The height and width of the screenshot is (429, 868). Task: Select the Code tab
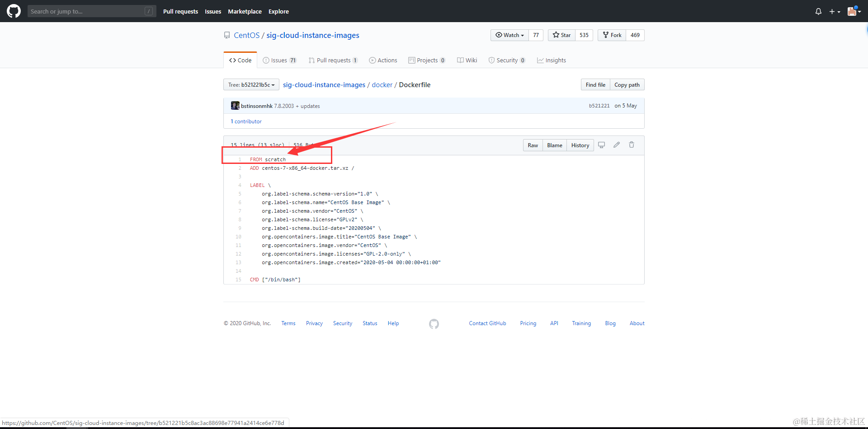pos(241,60)
